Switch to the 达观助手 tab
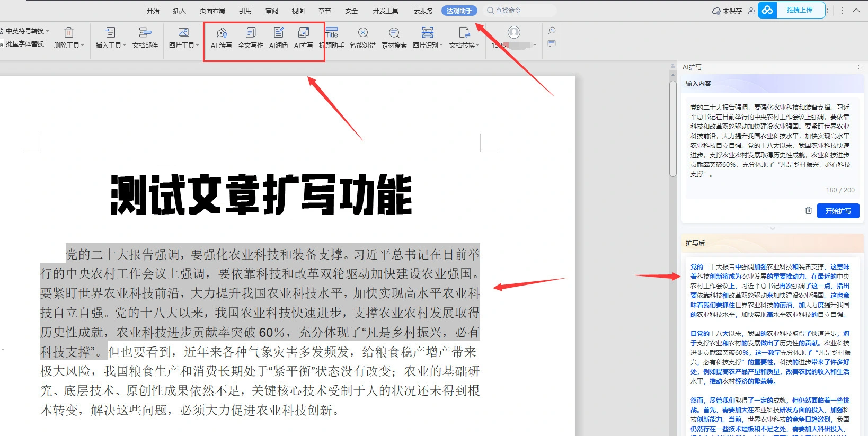Viewport: 868px width, 436px height. point(459,11)
